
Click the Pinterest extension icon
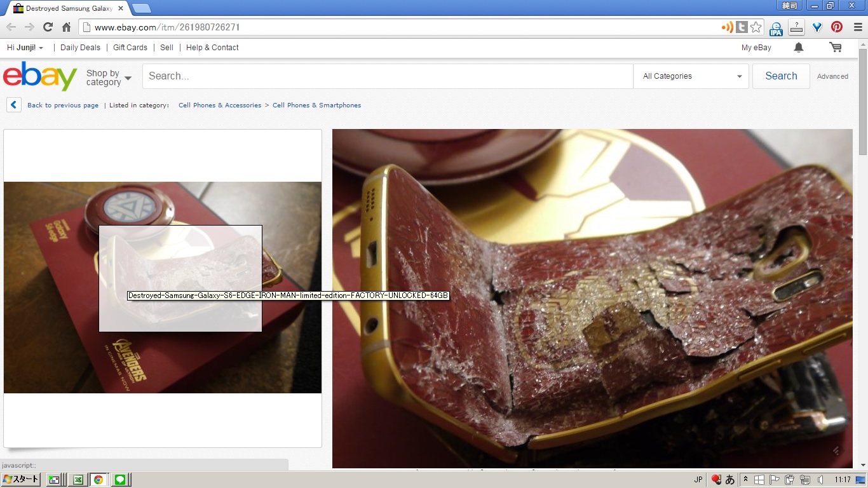coord(837,27)
